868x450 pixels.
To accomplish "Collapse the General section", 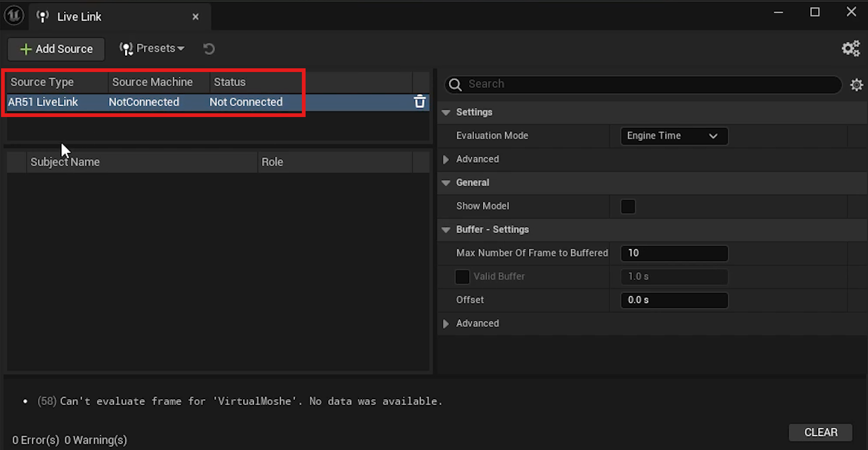I will (446, 183).
